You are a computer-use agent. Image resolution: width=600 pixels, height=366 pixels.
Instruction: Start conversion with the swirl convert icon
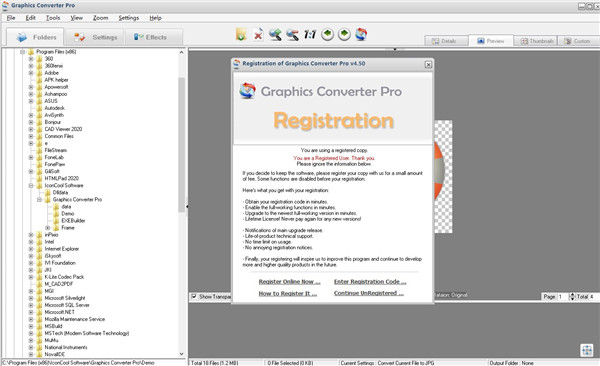click(x=361, y=34)
